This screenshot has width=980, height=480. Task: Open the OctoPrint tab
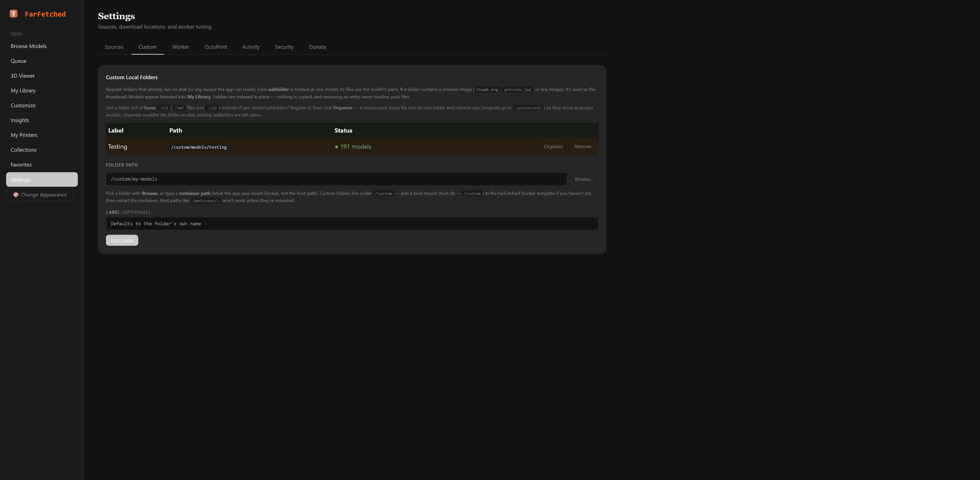click(x=216, y=47)
